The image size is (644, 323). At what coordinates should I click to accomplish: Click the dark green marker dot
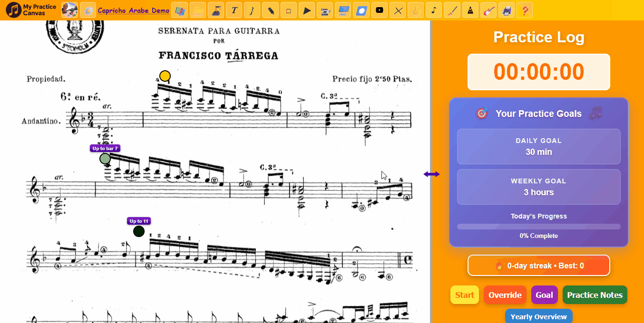[139, 231]
